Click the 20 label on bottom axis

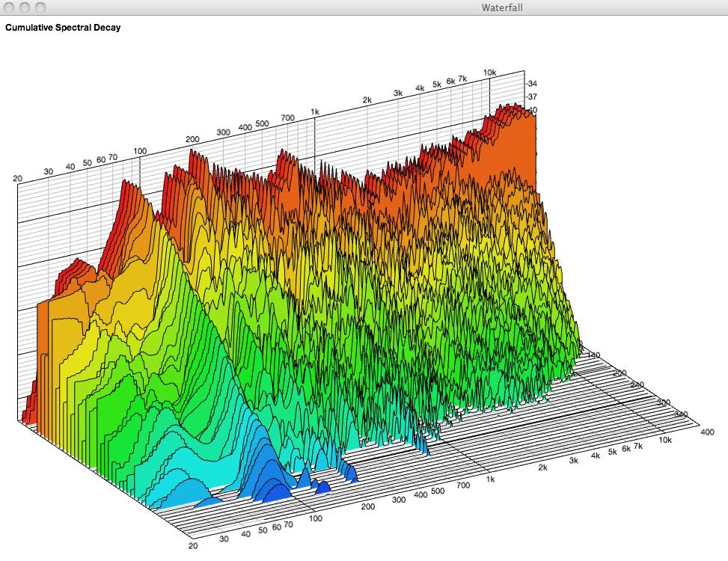click(x=194, y=547)
